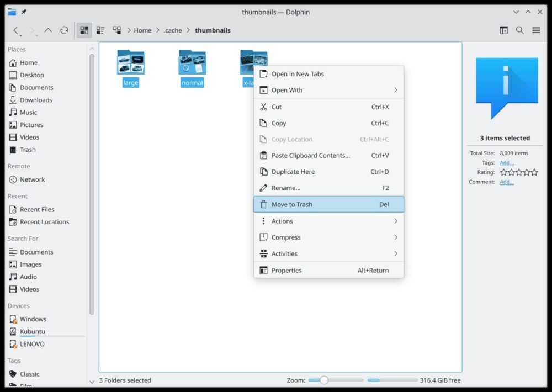
Task: Switch to Icons view mode
Action: coord(84,30)
